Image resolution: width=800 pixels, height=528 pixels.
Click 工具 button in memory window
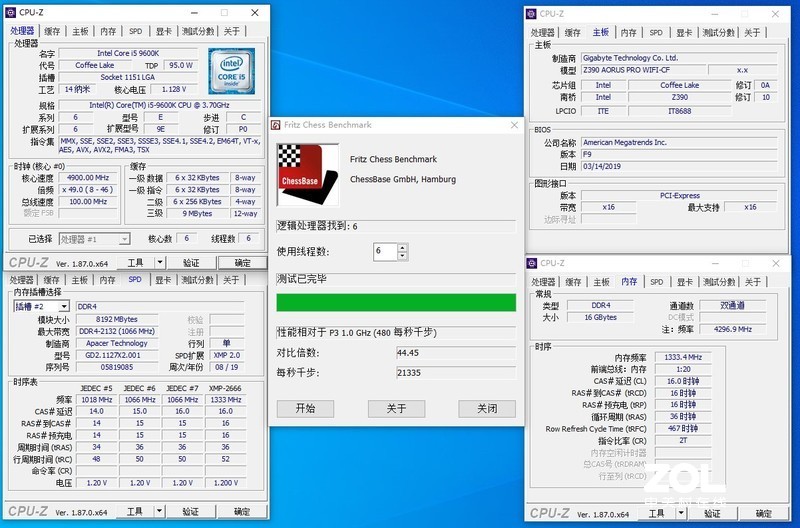click(657, 513)
